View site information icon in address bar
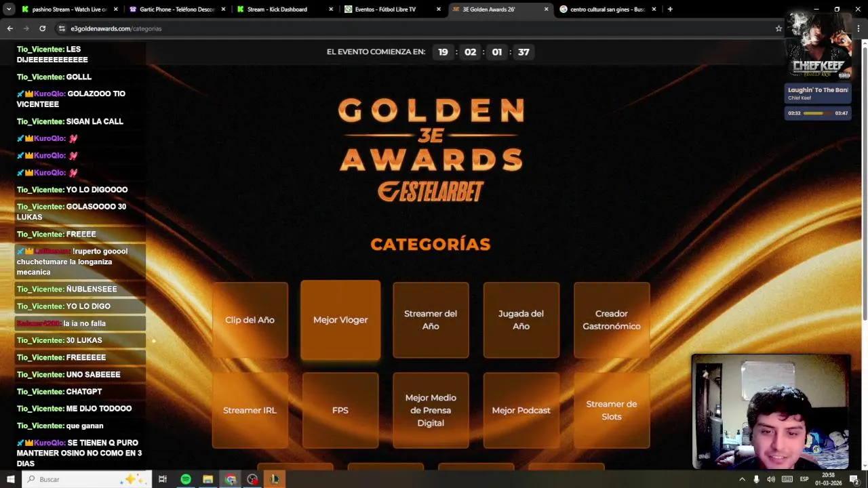 click(x=62, y=28)
